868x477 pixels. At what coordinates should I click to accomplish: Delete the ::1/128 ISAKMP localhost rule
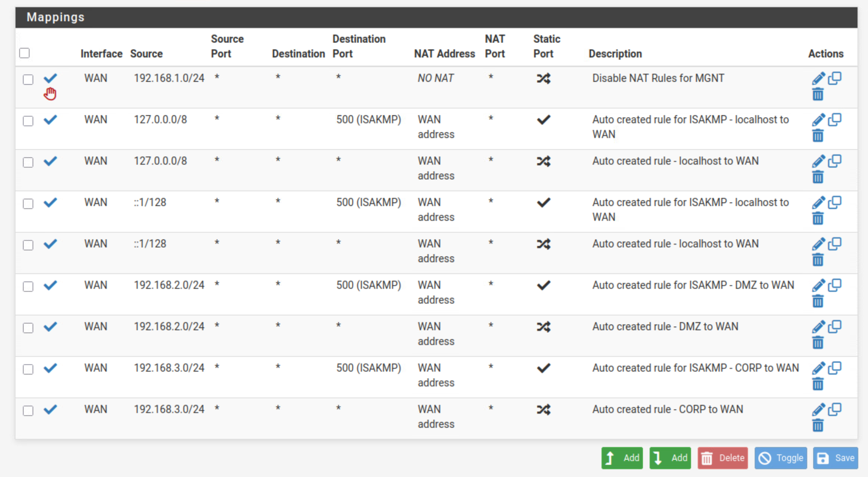pyautogui.click(x=818, y=219)
